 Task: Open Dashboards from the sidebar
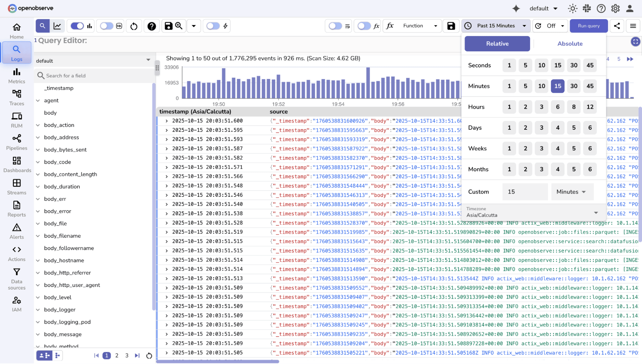point(17,165)
